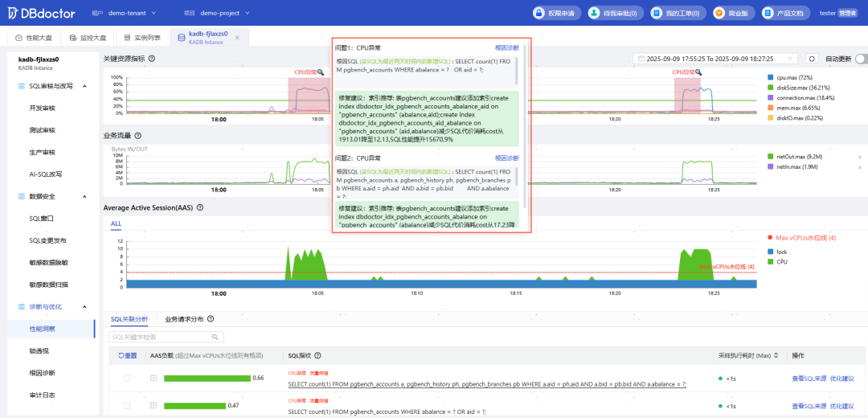Viewport: 868px width, 418px height.
Task: Click the 诊断与优化 section icon
Action: click(21, 307)
